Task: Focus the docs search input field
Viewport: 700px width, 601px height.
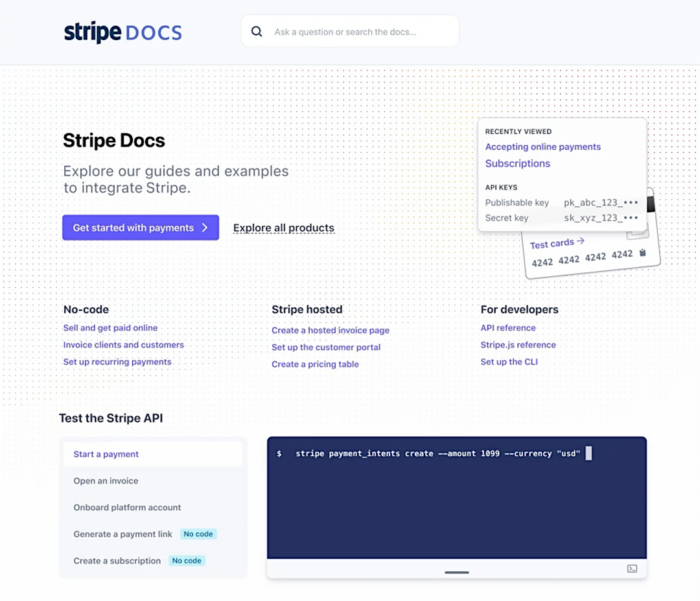Action: [350, 31]
